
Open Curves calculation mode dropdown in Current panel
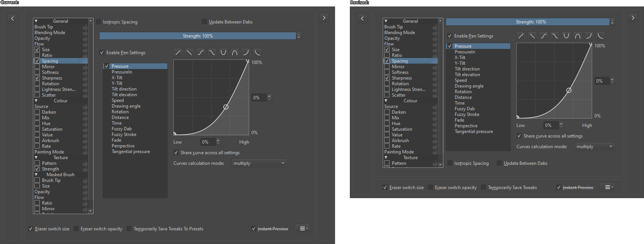pyautogui.click(x=259, y=163)
